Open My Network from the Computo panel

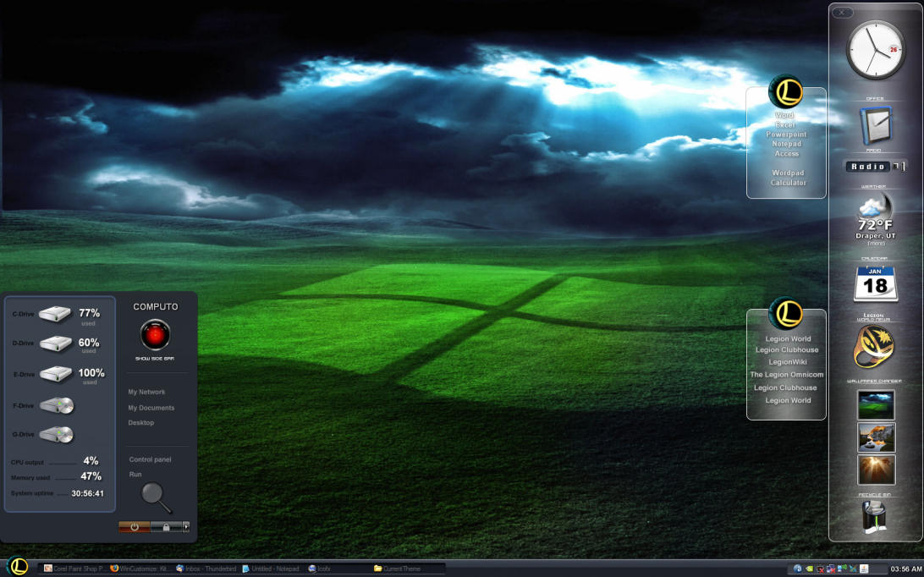(146, 392)
